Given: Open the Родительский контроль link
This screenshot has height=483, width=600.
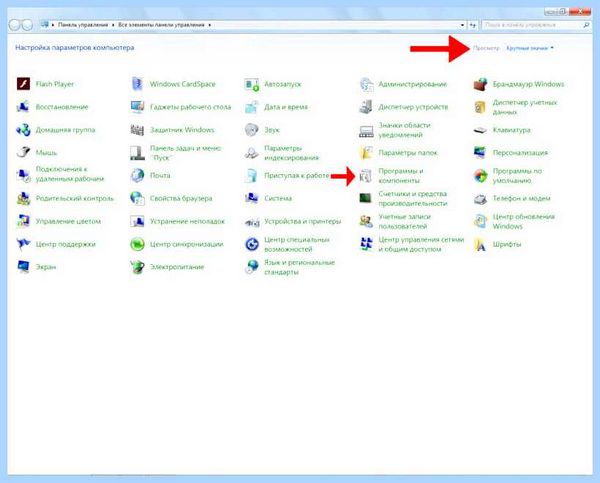Looking at the screenshot, I should [75, 198].
